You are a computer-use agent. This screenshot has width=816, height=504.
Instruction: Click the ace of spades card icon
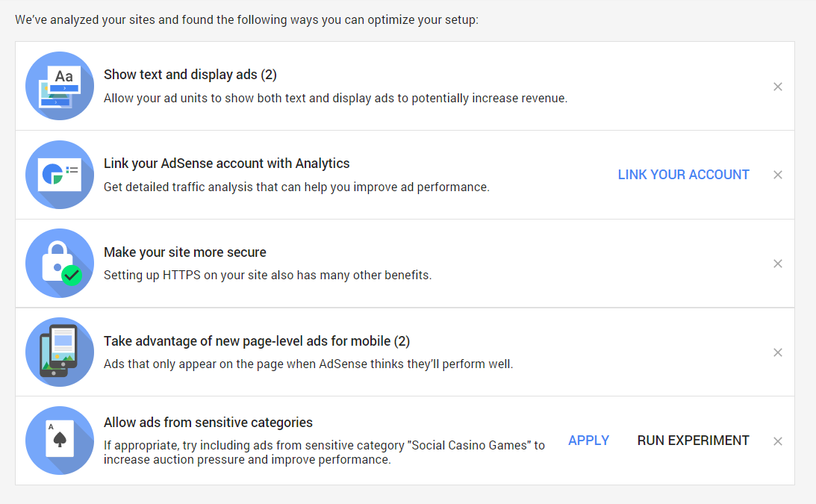tap(60, 441)
